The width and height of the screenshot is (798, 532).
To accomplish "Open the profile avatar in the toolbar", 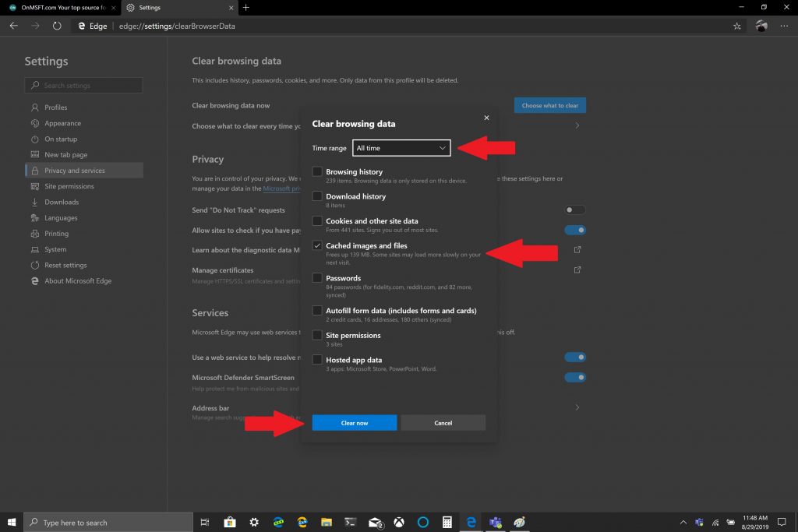I will pos(761,25).
